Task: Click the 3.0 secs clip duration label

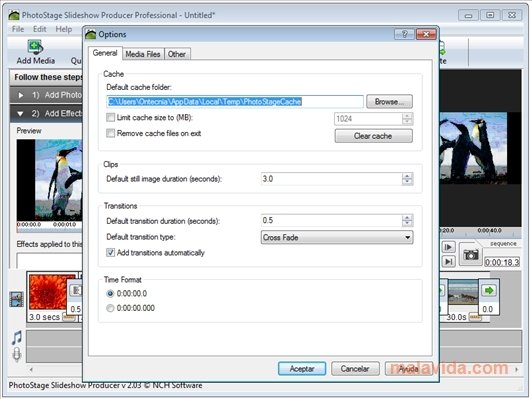Action: (x=44, y=317)
